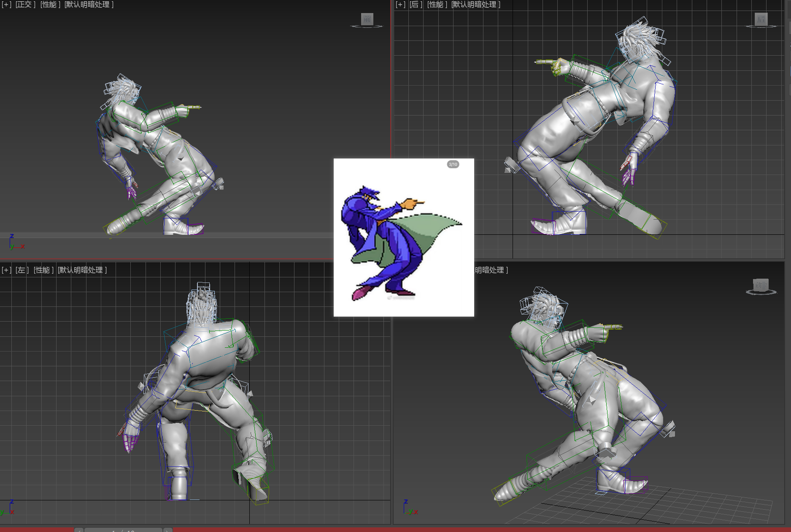Image resolution: width=791 pixels, height=532 pixels.
Task: Select the planted boot in the orthographic viewport
Action: click(182, 226)
